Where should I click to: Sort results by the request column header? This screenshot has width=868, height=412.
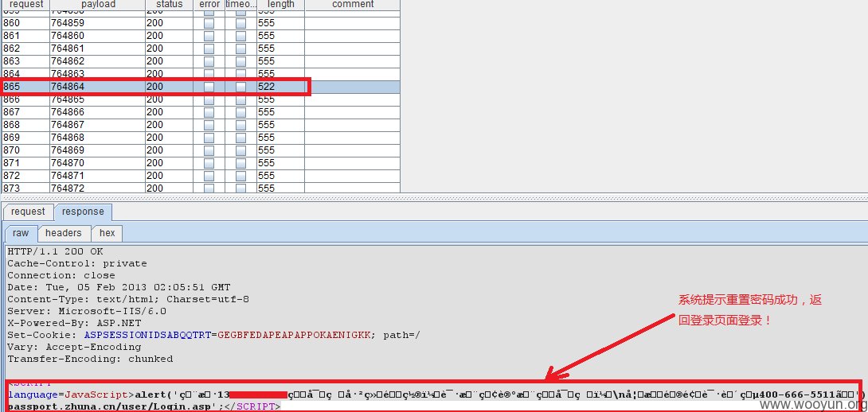pos(25,5)
